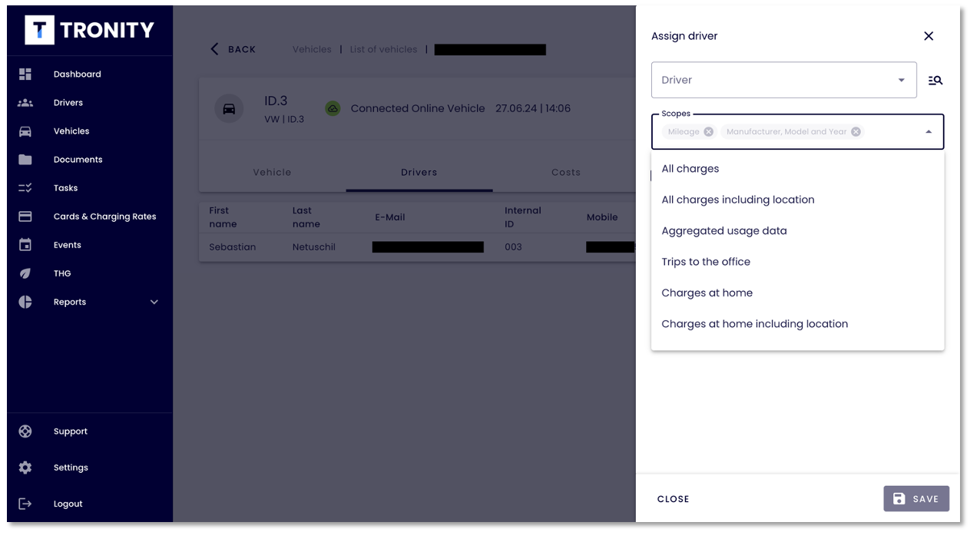
Task: Close the Assign driver panel with X
Action: (x=929, y=36)
